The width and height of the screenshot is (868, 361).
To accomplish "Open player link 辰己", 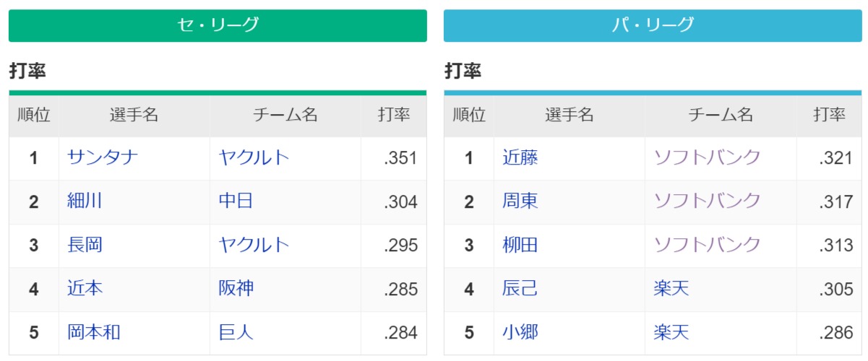I will pyautogui.click(x=520, y=289).
